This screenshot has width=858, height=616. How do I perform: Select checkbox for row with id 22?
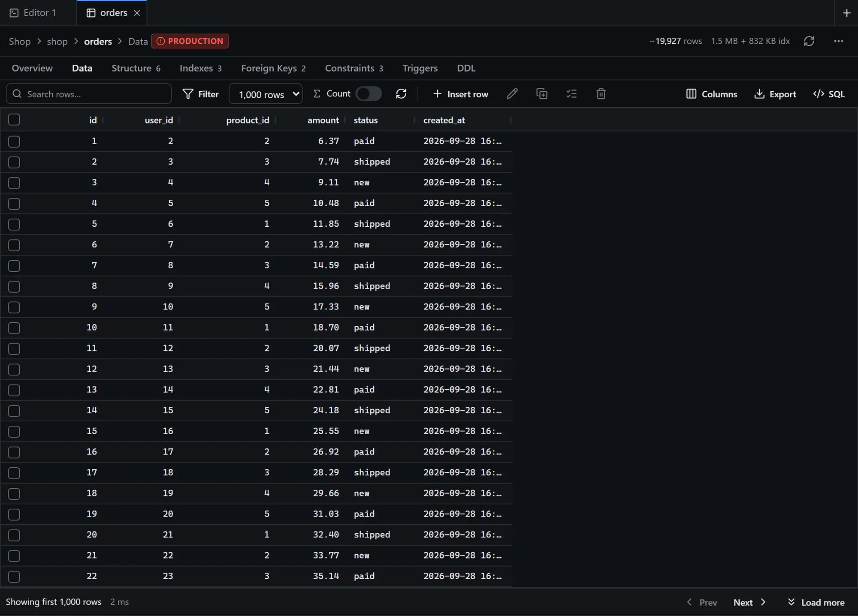pos(14,577)
